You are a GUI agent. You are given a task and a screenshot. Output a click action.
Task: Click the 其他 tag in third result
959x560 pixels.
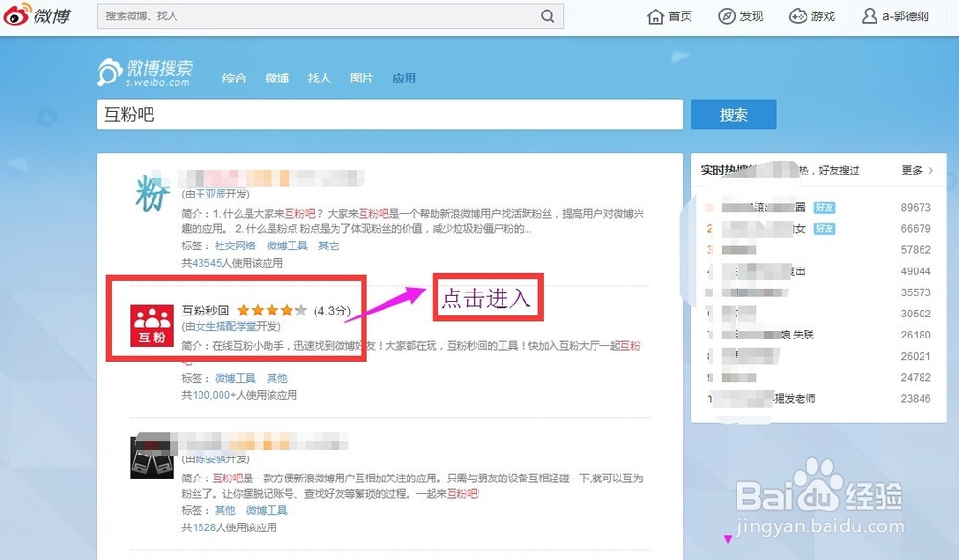pos(224,510)
